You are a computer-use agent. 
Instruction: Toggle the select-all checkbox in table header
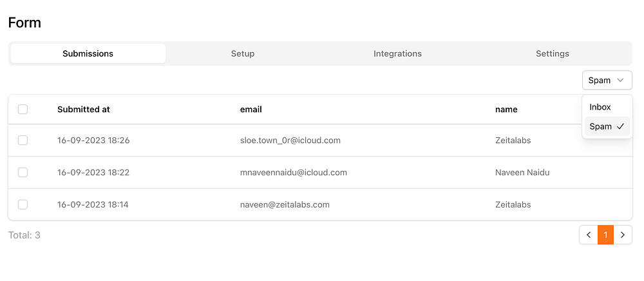pyautogui.click(x=23, y=110)
